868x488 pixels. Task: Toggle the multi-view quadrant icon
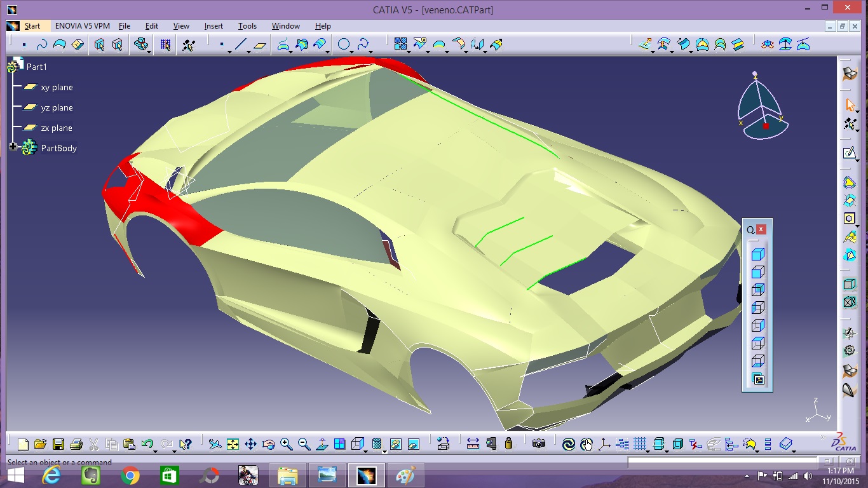[340, 444]
